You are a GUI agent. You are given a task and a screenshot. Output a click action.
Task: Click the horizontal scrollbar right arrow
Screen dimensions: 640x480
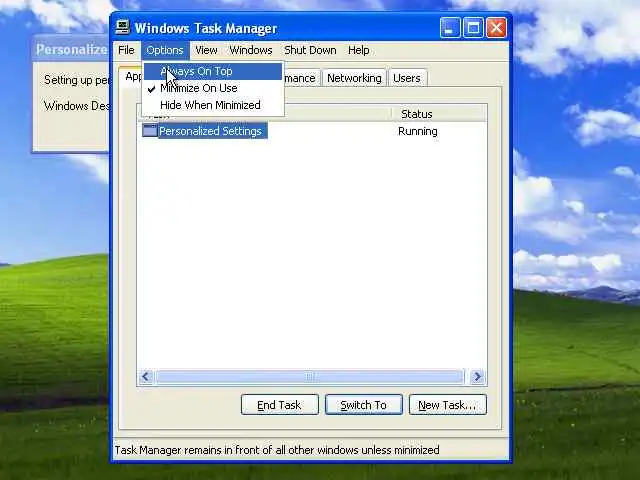[x=477, y=376]
